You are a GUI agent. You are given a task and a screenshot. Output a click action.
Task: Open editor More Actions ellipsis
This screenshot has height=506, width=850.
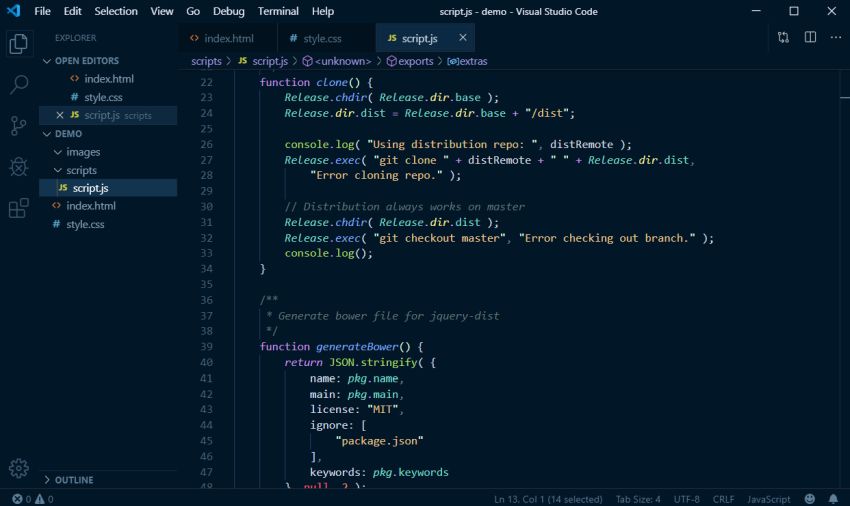836,38
